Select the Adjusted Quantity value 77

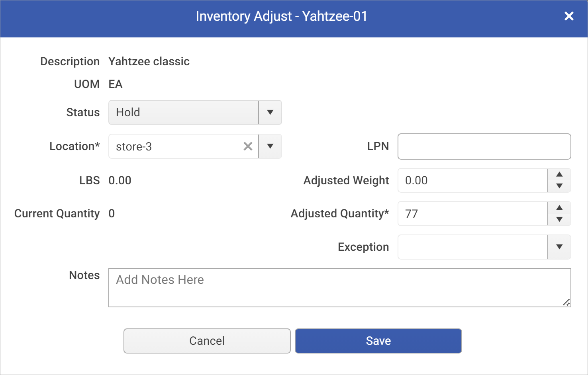click(x=472, y=214)
